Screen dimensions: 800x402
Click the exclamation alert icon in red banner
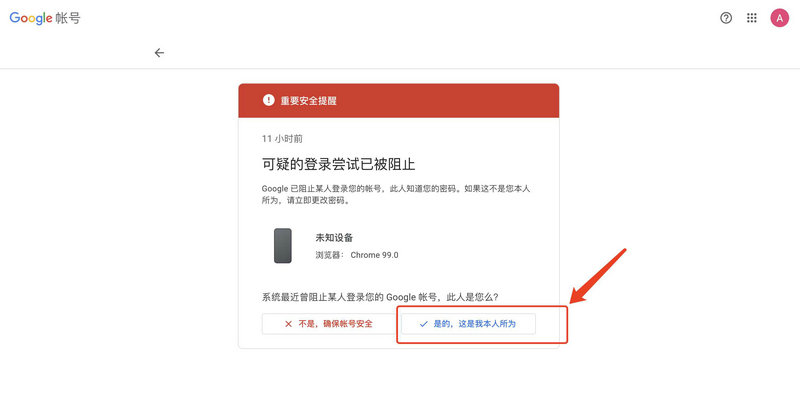point(268,100)
